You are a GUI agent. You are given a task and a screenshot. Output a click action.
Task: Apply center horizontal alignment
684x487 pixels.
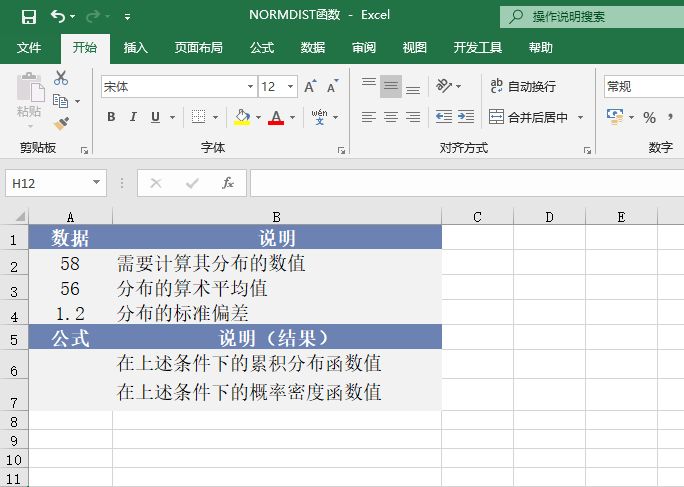391,117
